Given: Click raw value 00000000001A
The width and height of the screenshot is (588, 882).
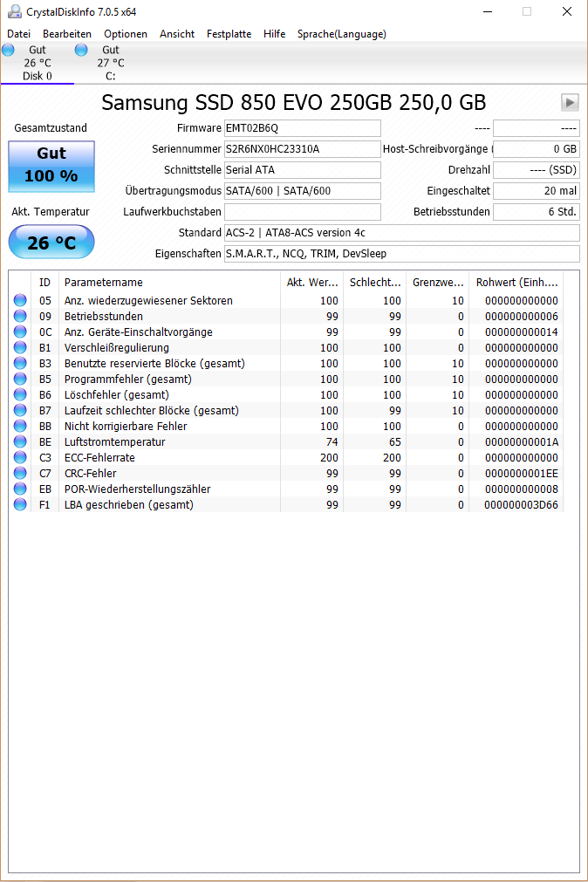Looking at the screenshot, I should (x=522, y=442).
